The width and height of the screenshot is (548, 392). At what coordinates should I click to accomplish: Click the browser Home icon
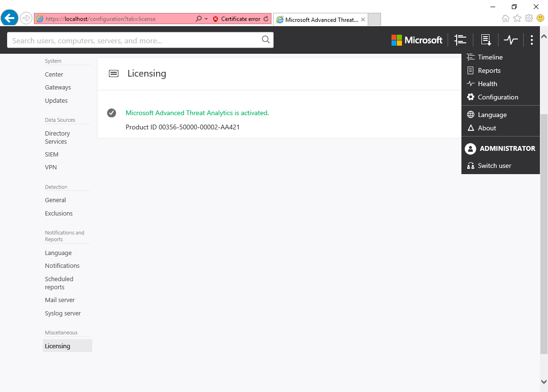click(505, 18)
